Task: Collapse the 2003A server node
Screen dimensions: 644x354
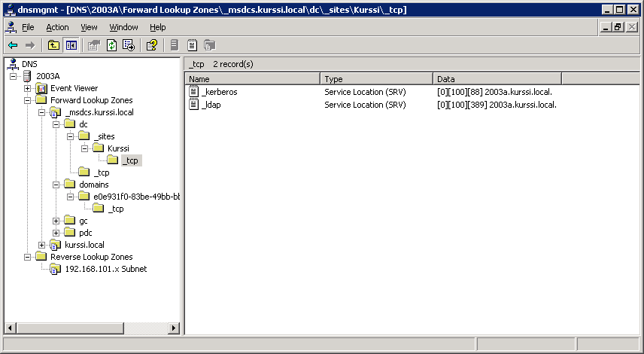Action: tap(13, 76)
